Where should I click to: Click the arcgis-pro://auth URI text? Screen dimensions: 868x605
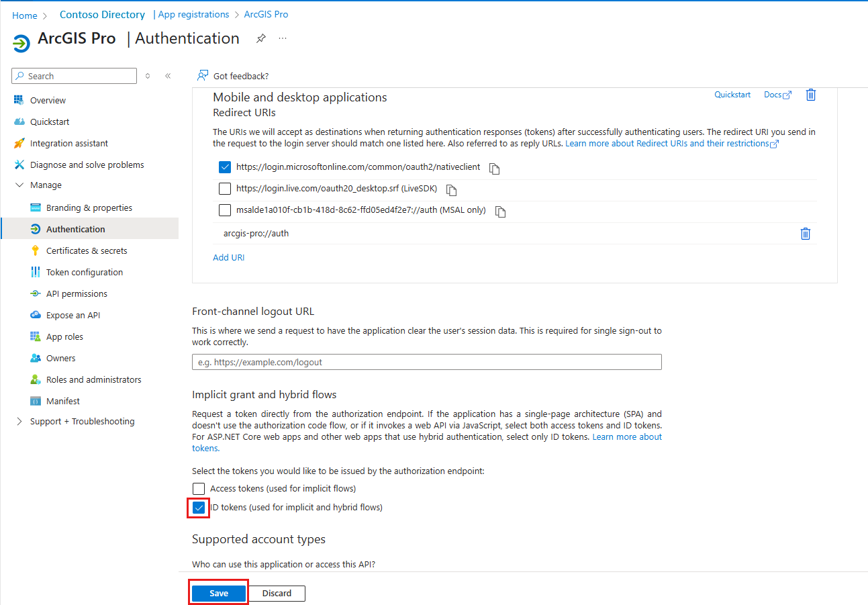(x=256, y=233)
